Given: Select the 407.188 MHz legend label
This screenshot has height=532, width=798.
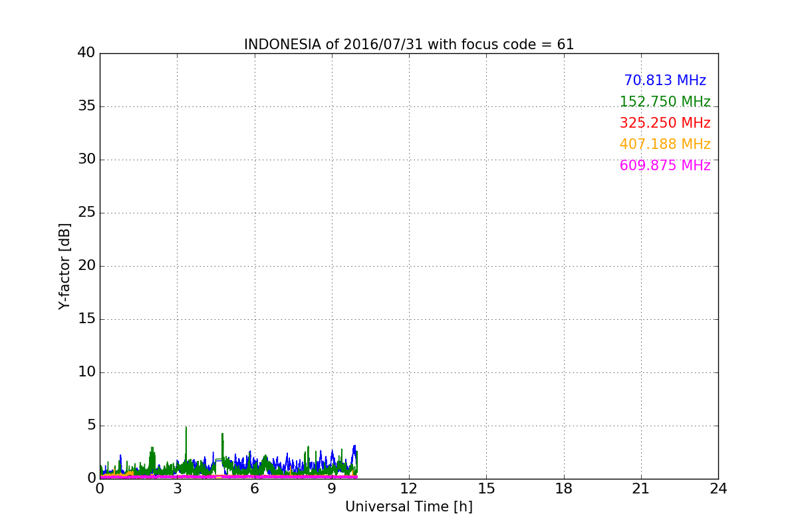Looking at the screenshot, I should (x=665, y=144).
